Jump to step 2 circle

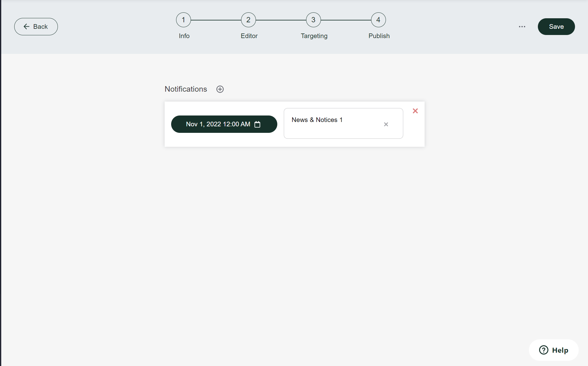249,20
